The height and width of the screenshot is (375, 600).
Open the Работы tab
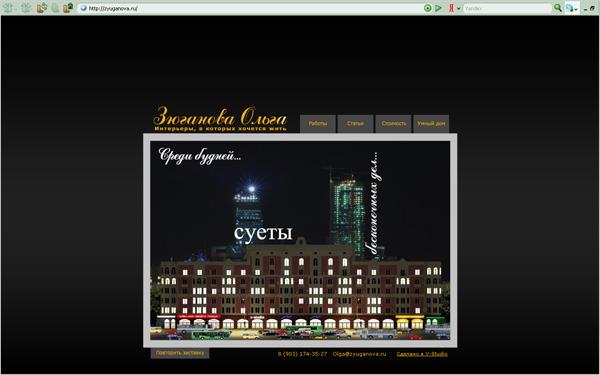click(318, 124)
